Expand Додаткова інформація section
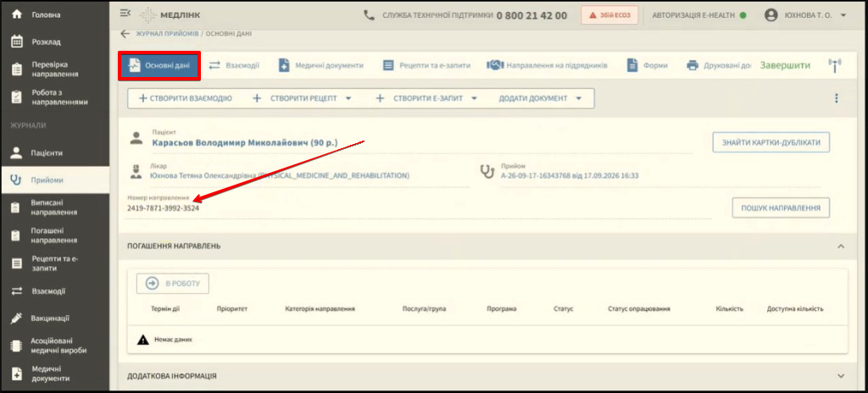This screenshot has width=868, height=393. (x=841, y=376)
